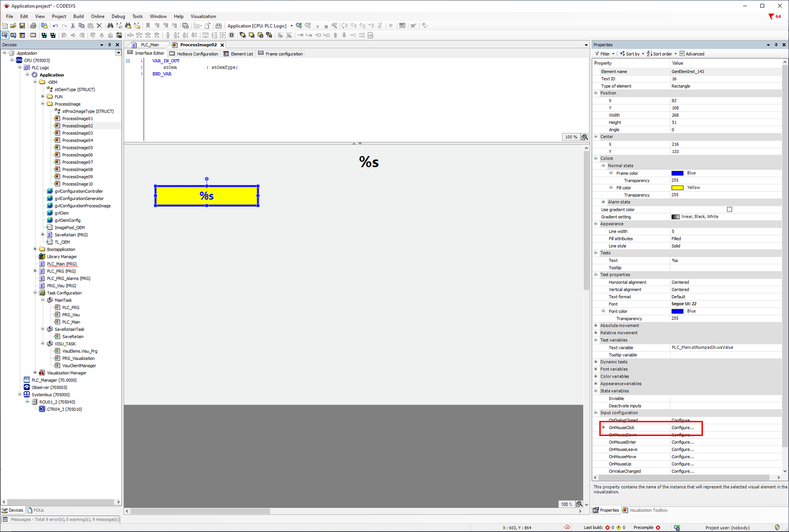
Task: Pin the Properties panel with pushpin icon
Action: (776, 45)
